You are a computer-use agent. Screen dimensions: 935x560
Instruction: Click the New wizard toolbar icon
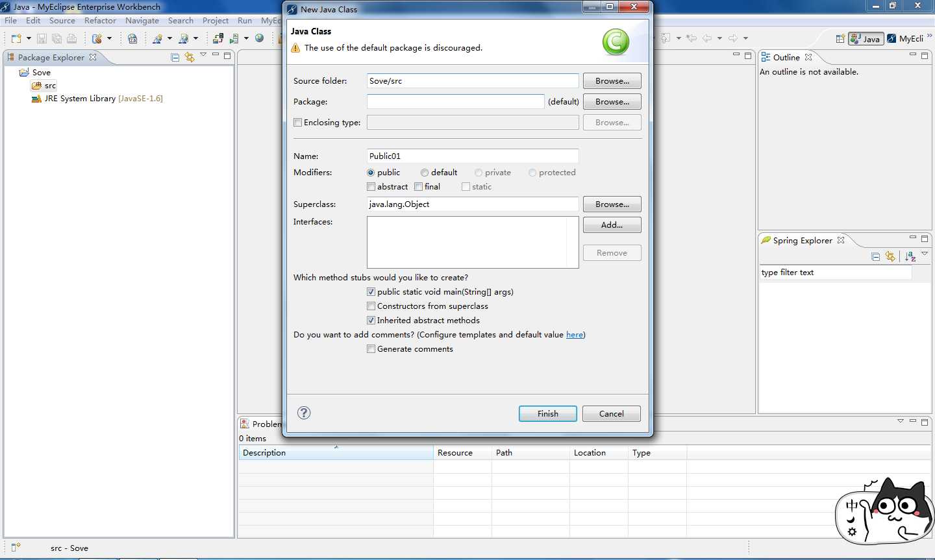point(16,38)
